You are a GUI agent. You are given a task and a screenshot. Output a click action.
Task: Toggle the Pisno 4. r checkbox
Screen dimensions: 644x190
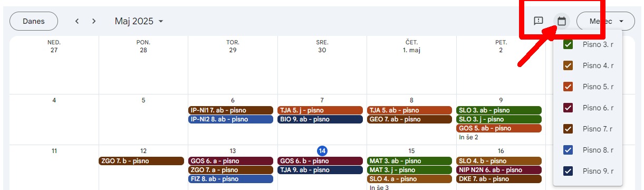(568, 65)
